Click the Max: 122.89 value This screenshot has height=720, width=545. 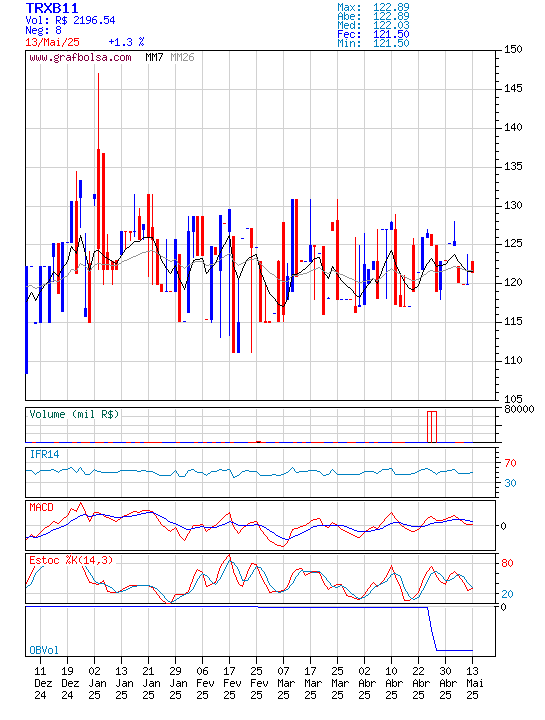pos(373,7)
